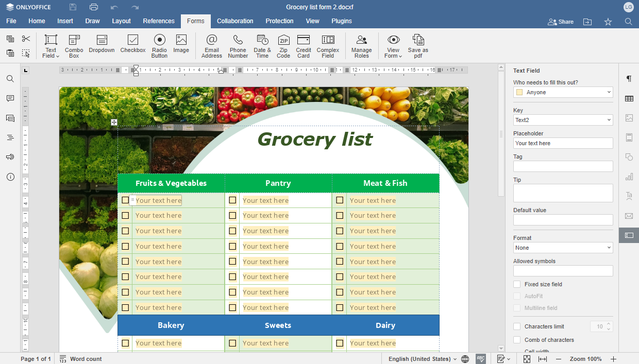Switch to the Collaboration tab
Image resolution: width=639 pixels, height=364 pixels.
coord(235,21)
